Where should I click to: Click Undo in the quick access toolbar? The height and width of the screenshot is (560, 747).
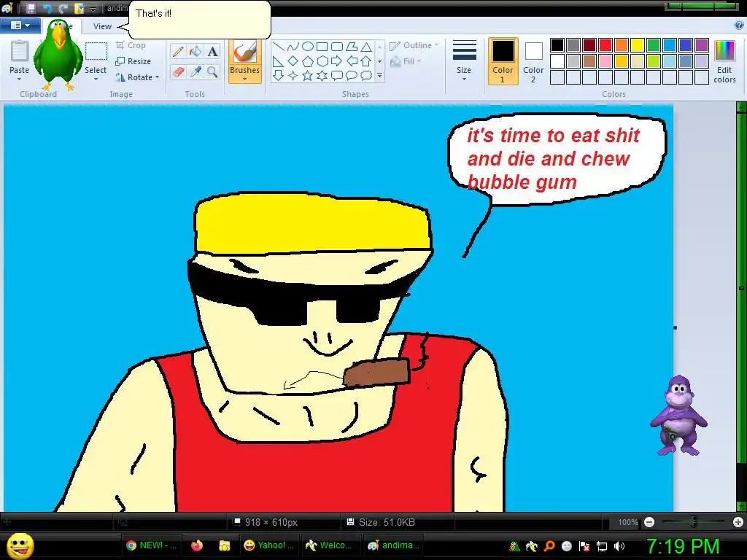(x=47, y=8)
